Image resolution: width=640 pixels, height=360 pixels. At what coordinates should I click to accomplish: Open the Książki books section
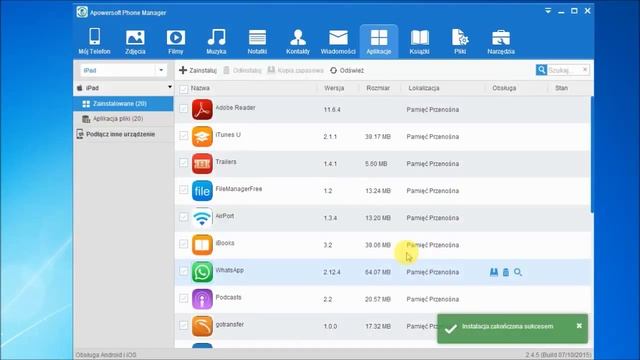(x=419, y=41)
